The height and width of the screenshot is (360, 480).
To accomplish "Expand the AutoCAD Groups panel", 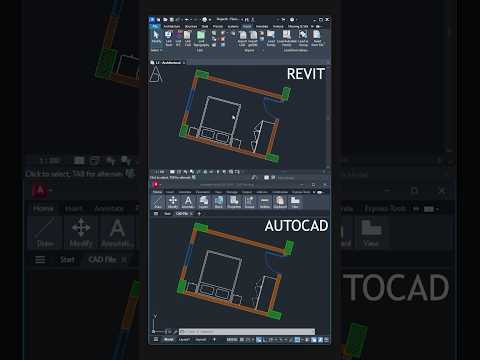I will pyautogui.click(x=249, y=202).
